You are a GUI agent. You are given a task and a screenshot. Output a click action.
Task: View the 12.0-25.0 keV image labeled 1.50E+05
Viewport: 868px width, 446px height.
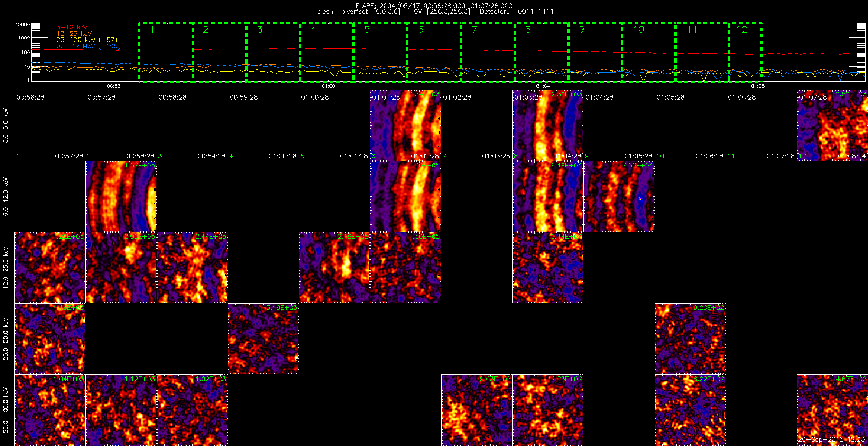click(406, 268)
